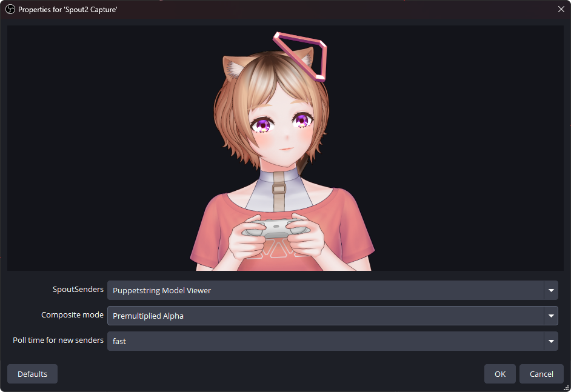Dismiss changes with the Cancel button

[541, 374]
